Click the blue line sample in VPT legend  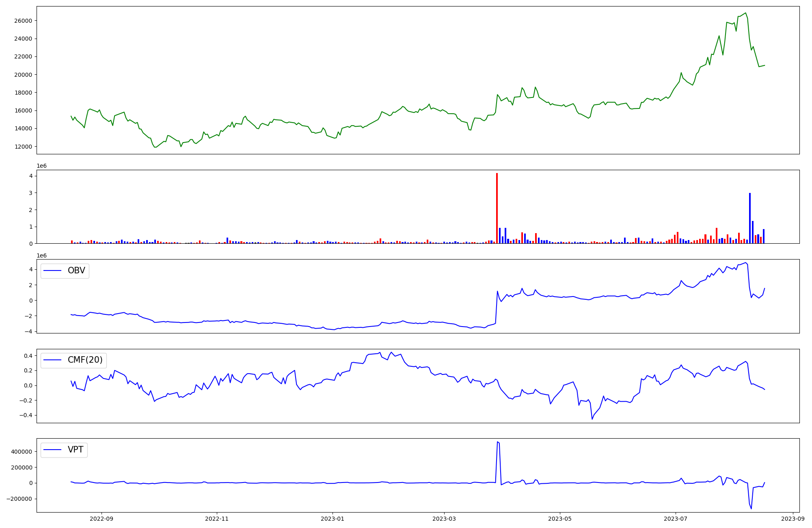(52, 450)
